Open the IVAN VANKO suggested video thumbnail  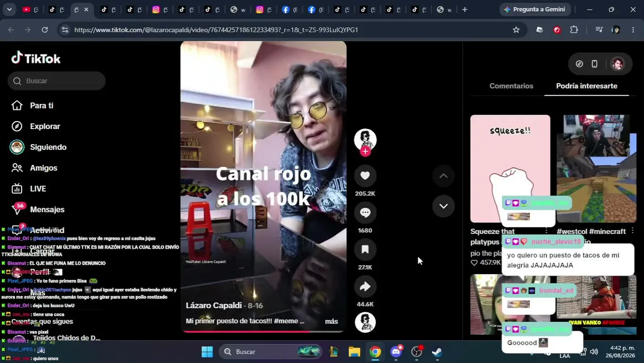(596, 304)
